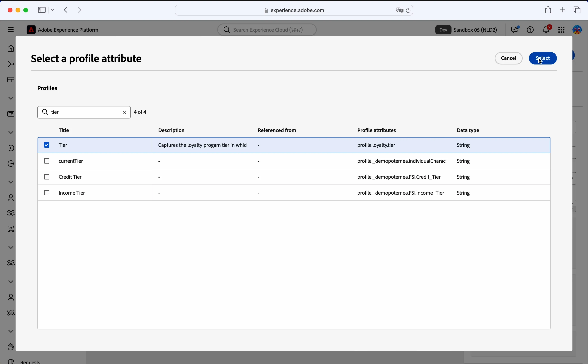Screen dimensions: 588x364
Task: Check the Credit Tier checkbox
Action: click(47, 177)
